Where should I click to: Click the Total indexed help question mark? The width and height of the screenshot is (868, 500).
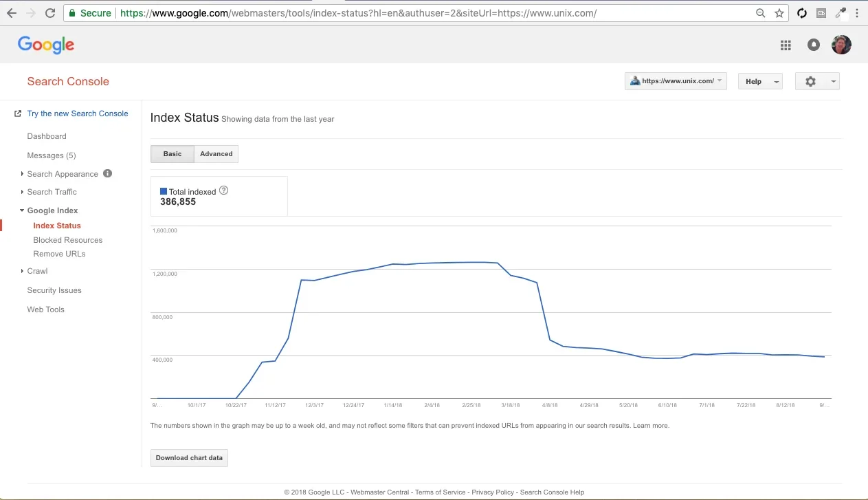tap(223, 191)
